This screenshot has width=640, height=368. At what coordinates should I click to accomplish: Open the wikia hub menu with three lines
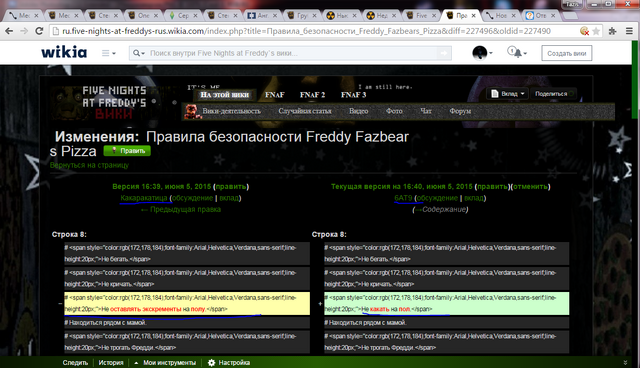[108, 53]
